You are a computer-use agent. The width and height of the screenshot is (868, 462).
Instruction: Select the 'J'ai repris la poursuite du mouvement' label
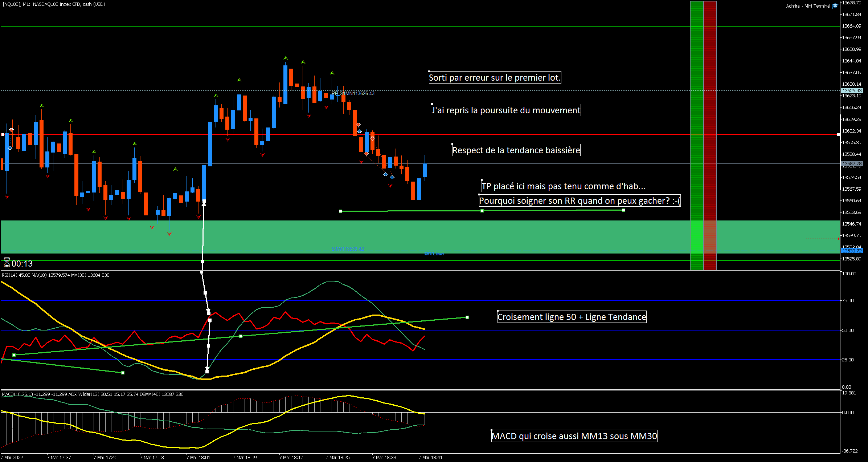point(506,110)
